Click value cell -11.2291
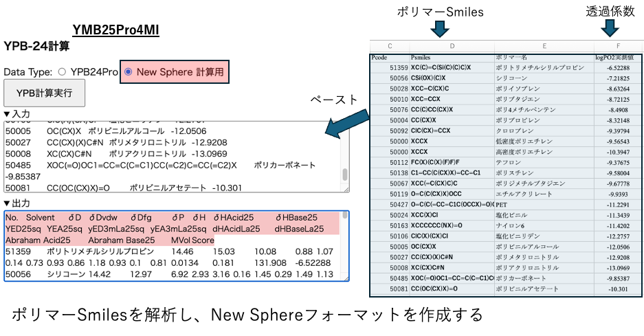The width and height of the screenshot is (644, 336). coord(618,205)
